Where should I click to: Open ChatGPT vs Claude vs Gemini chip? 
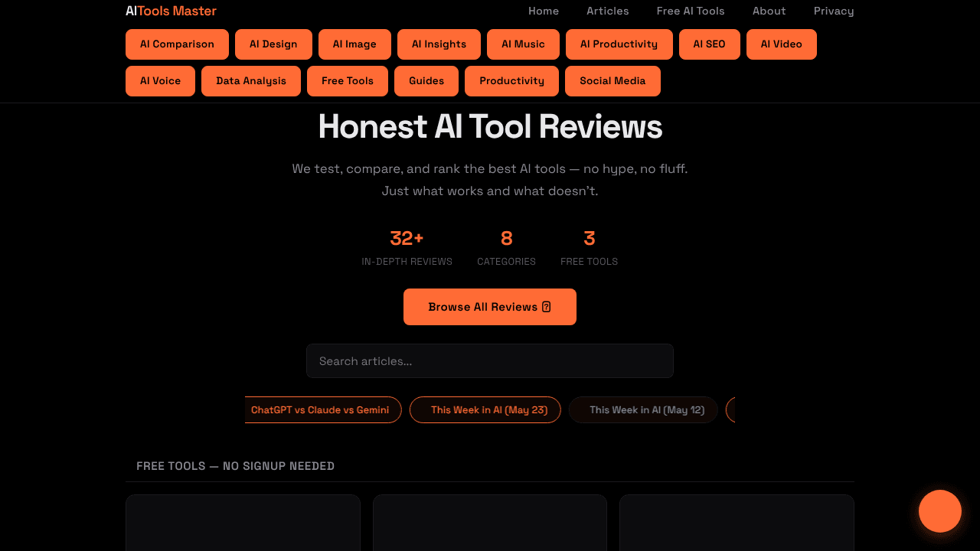coord(322,410)
